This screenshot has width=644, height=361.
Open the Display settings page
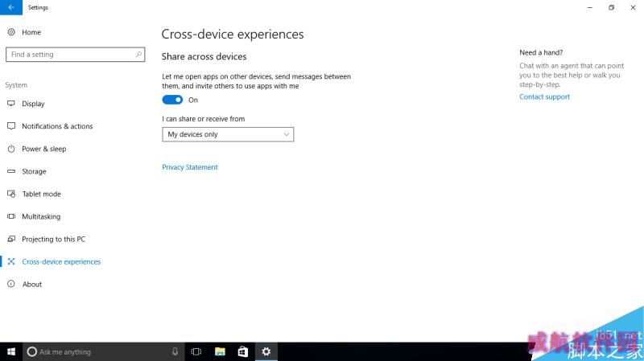click(33, 104)
